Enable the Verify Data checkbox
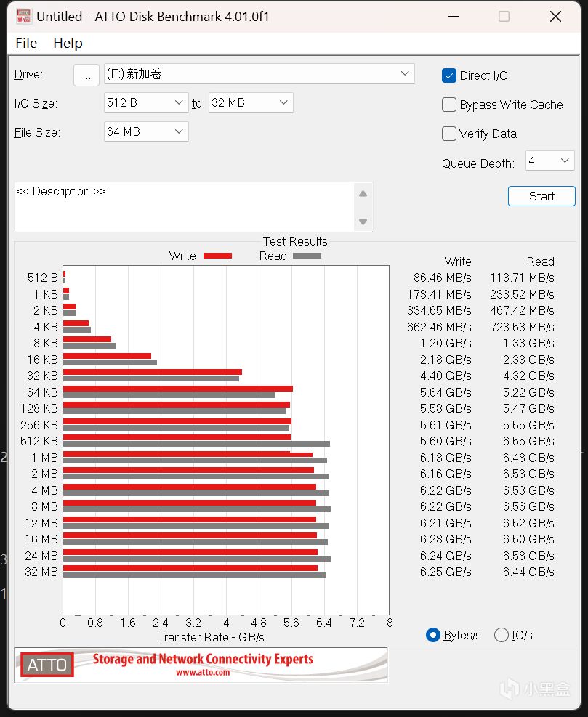This screenshot has width=588, height=717. pyautogui.click(x=449, y=134)
